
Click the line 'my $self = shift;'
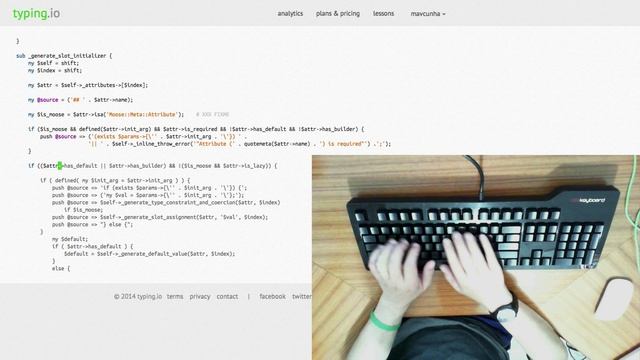[53, 63]
